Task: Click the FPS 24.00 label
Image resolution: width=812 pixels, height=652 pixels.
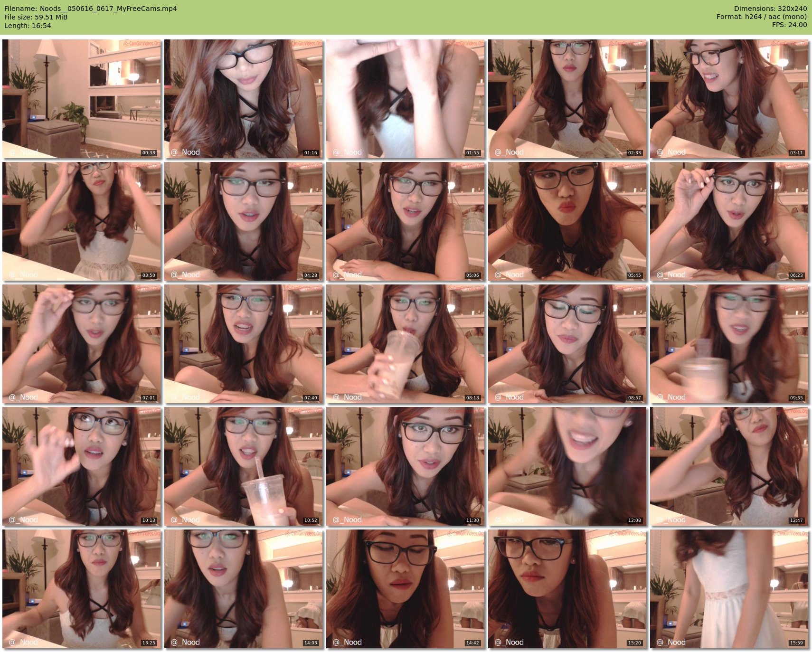Action: [789, 25]
